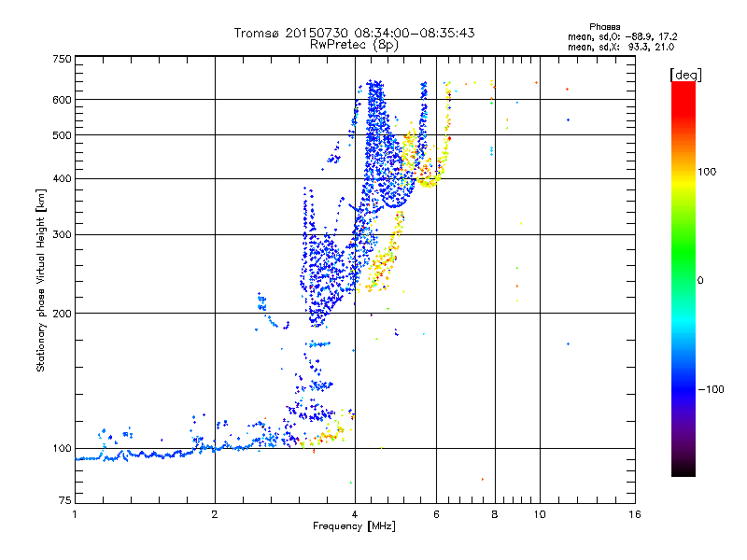This screenshot has width=747, height=560.
Task: Click the phase colorbar gradient
Action: 684,278
